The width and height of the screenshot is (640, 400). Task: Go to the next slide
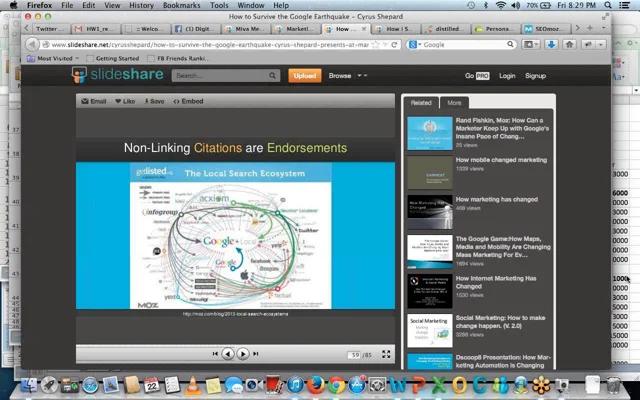[x=243, y=354]
